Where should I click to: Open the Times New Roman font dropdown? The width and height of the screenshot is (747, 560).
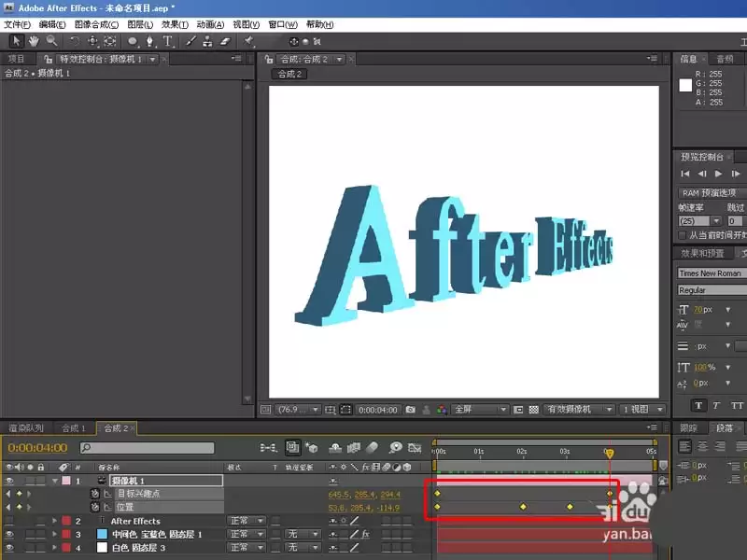coord(712,273)
